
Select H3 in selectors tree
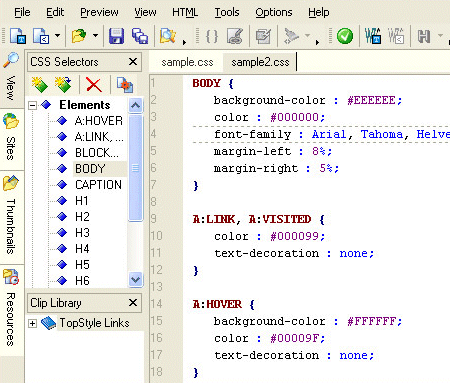82,233
